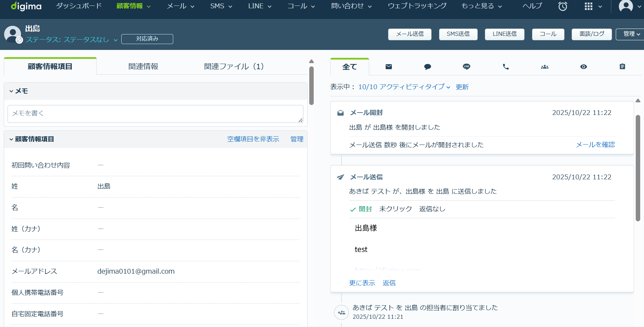Click 更に表示 to expand email
This screenshot has width=644, height=327.
362,283
